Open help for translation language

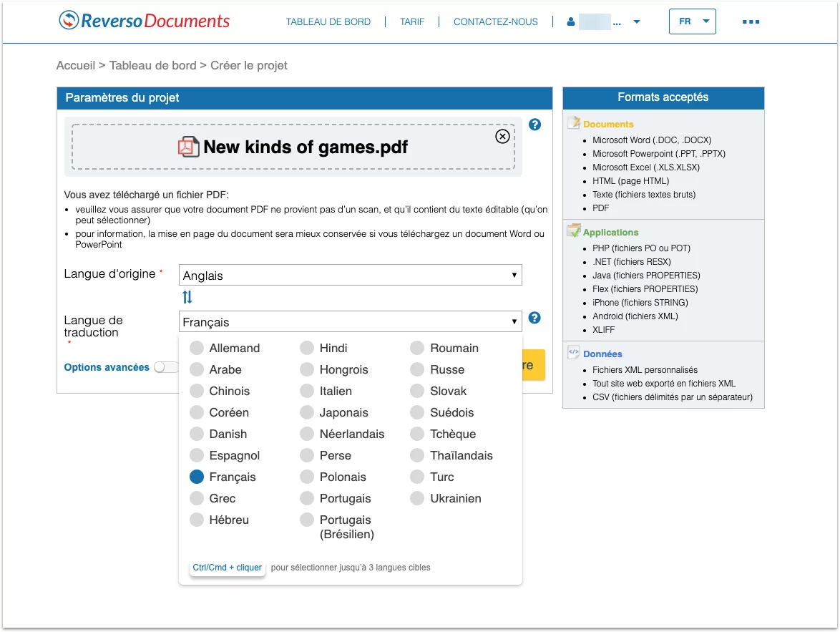(x=534, y=318)
